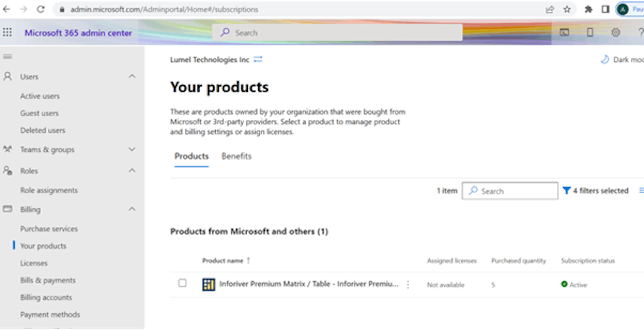Tick the checkbox for Inforiver Premium Matrix row
This screenshot has height=330, width=644.
(182, 283)
